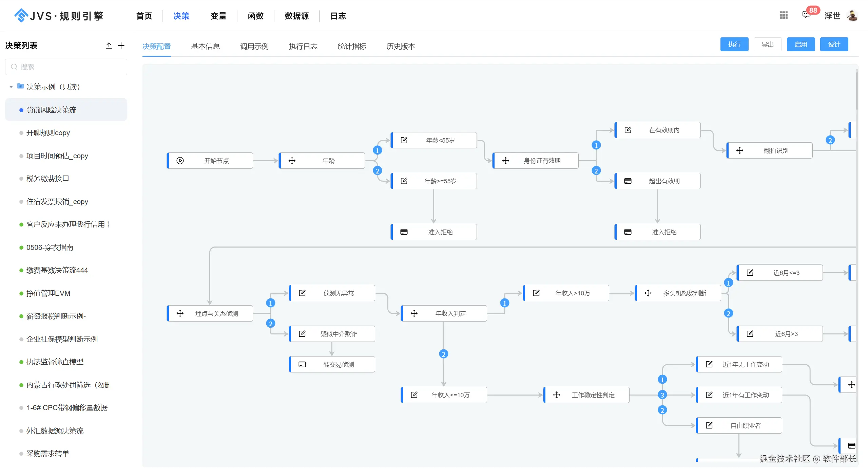This screenshot has width=868, height=475.
Task: Click the user avatar icon
Action: pos(852,16)
